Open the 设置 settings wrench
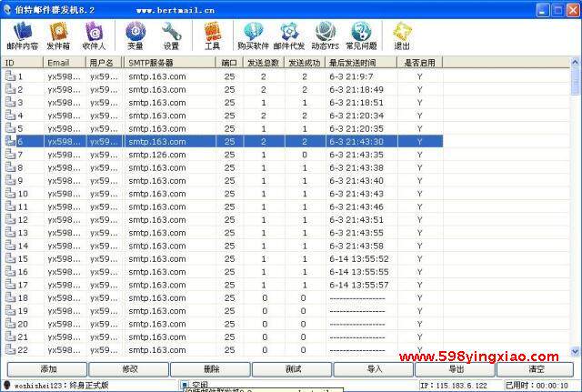 point(171,35)
